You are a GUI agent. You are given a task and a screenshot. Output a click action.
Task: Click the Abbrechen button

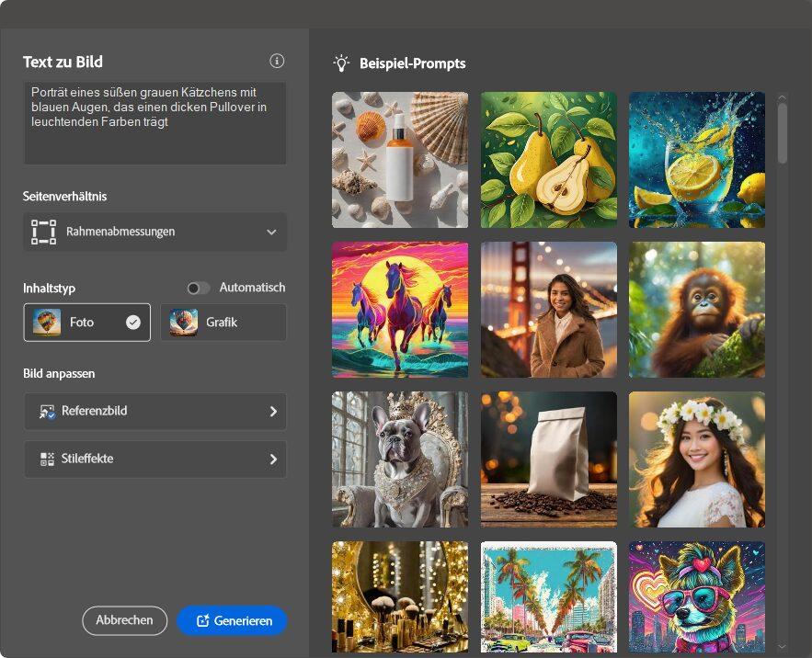[125, 620]
